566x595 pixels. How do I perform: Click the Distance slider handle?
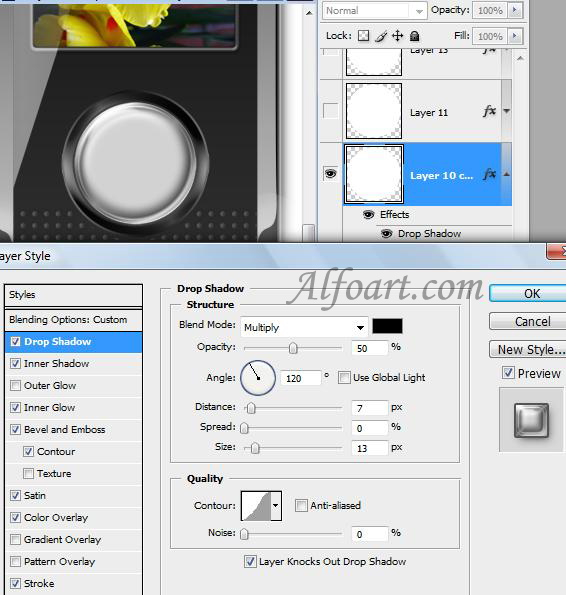251,408
